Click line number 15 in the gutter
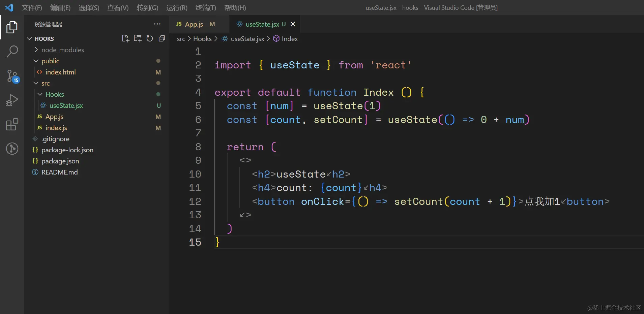 (x=195, y=242)
